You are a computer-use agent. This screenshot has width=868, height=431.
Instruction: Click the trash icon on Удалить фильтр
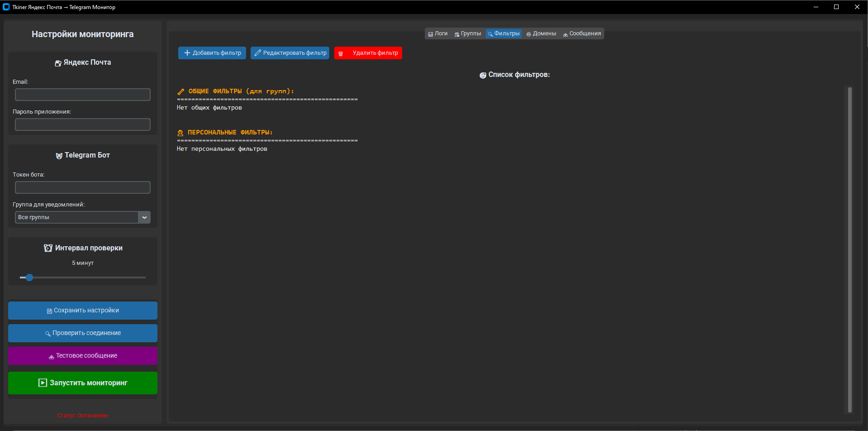pyautogui.click(x=341, y=53)
